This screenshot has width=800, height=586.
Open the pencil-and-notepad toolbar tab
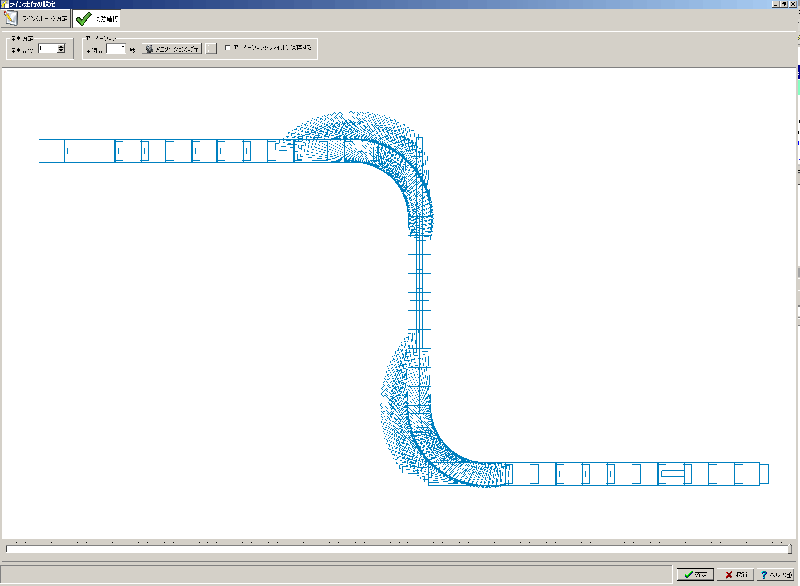pyautogui.click(x=35, y=19)
